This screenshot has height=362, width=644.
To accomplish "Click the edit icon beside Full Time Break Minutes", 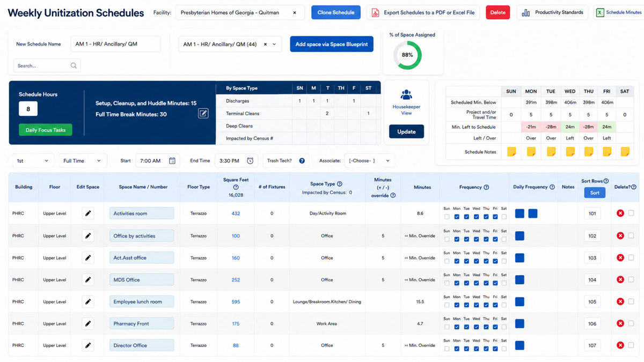I will pos(203,113).
